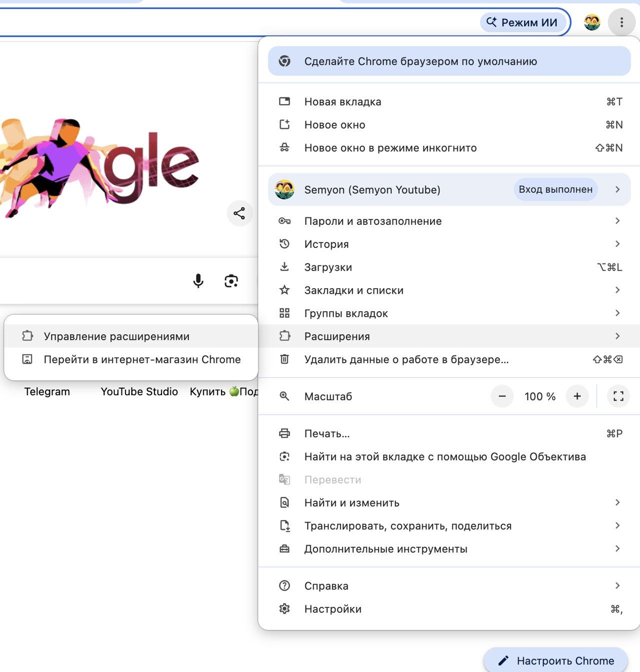Viewport: 640px width, 672px height.
Task: Open the Telegram shortcut
Action: pos(47,392)
